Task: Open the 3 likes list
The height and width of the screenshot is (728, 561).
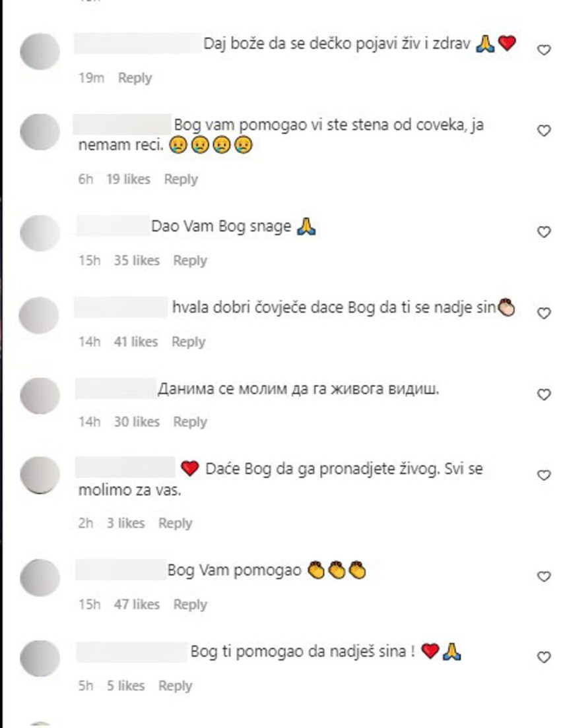Action: click(x=125, y=524)
